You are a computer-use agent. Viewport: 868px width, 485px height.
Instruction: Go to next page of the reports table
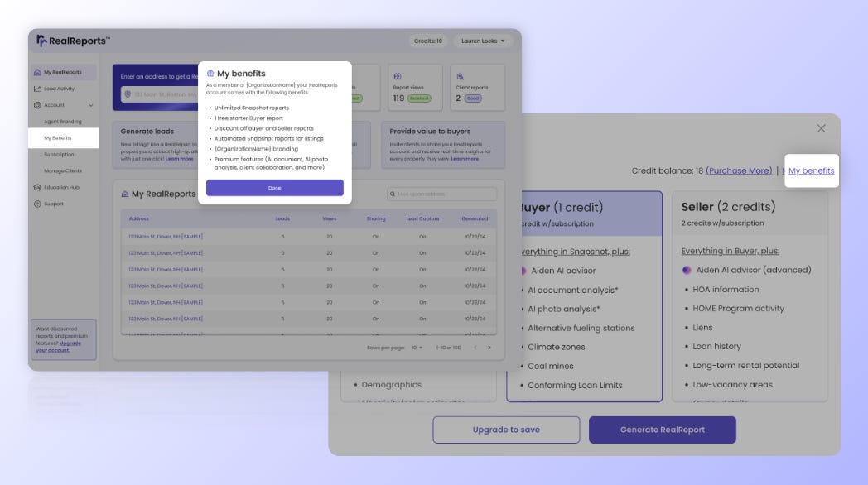click(x=489, y=348)
